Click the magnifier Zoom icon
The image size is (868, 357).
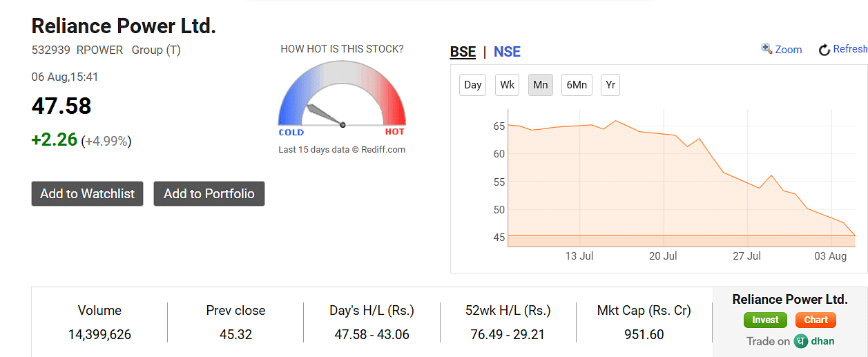766,48
